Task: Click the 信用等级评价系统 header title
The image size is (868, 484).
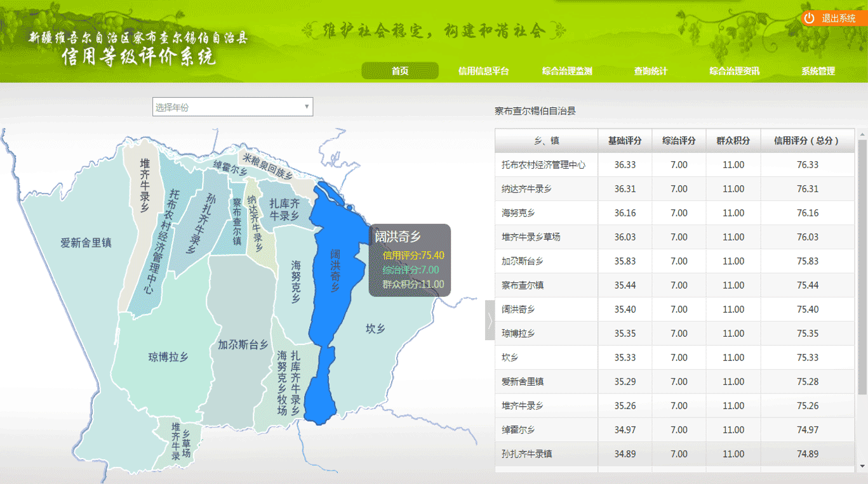Action: click(x=138, y=57)
